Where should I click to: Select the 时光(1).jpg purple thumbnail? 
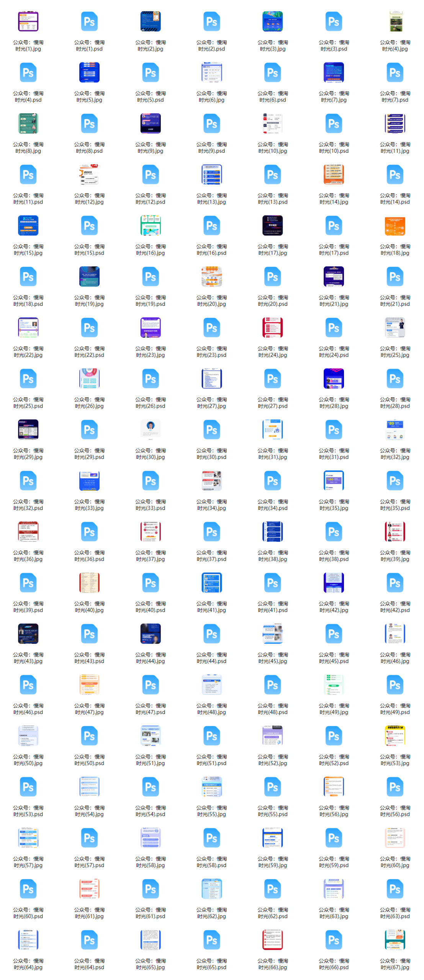click(28, 21)
